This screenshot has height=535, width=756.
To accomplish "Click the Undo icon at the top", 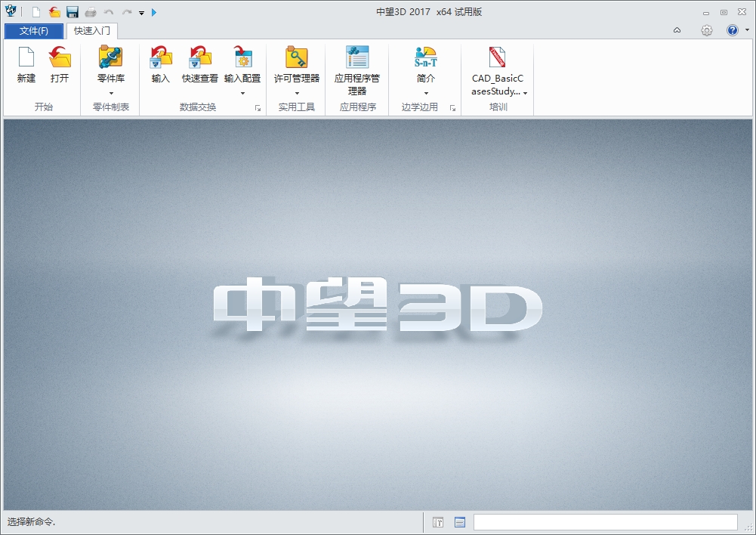I will pos(109,11).
